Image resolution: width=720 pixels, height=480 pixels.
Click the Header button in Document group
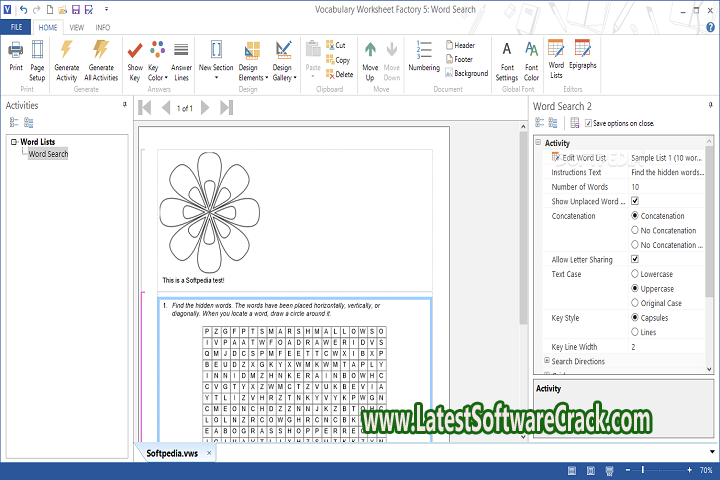(458, 45)
